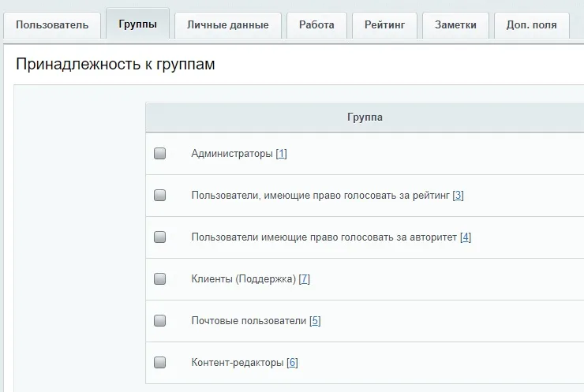Open link [4] for authority voters group
This screenshot has width=584, height=392.
pyautogui.click(x=466, y=237)
